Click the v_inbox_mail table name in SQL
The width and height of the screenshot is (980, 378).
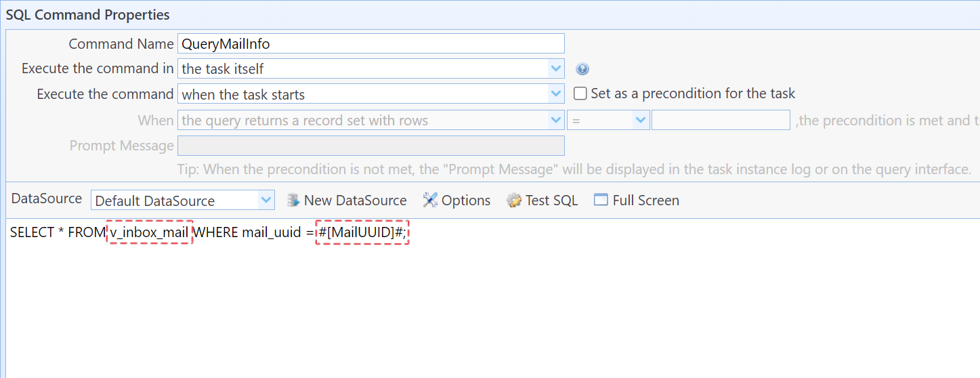click(x=150, y=232)
